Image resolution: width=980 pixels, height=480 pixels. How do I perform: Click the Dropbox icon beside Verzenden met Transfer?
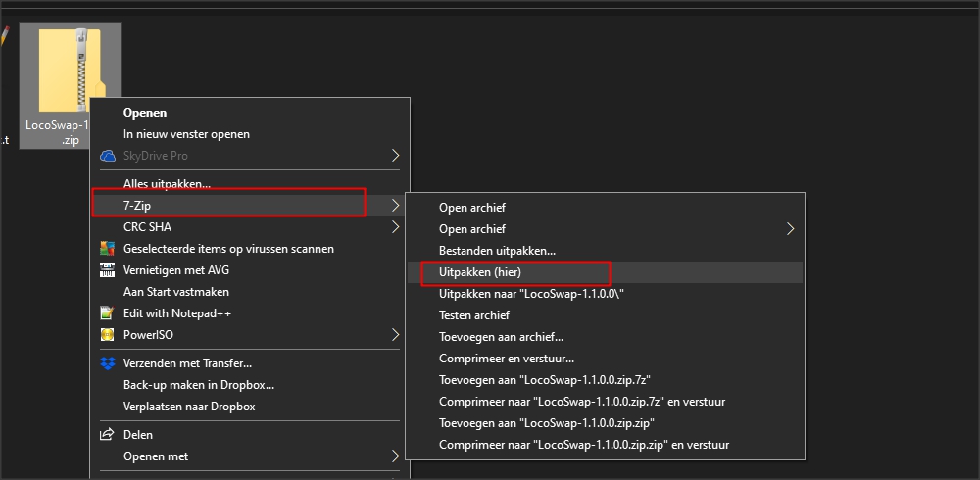click(x=108, y=363)
